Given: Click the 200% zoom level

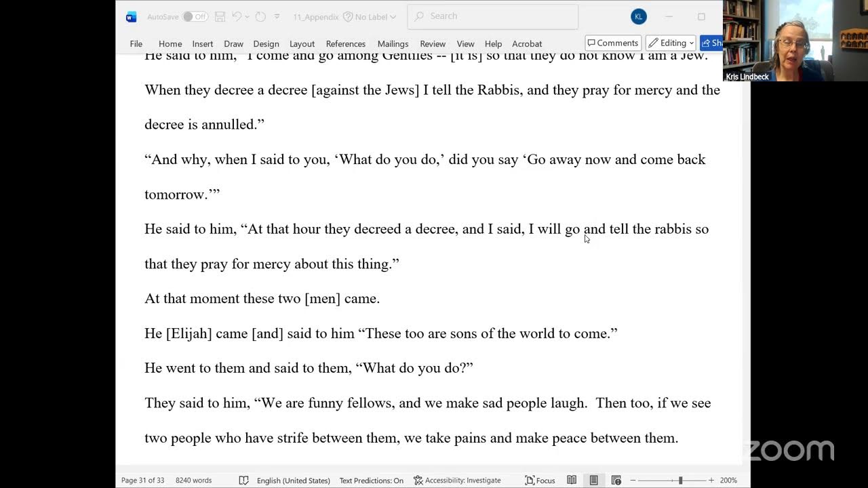Looking at the screenshot, I should pyautogui.click(x=728, y=480).
